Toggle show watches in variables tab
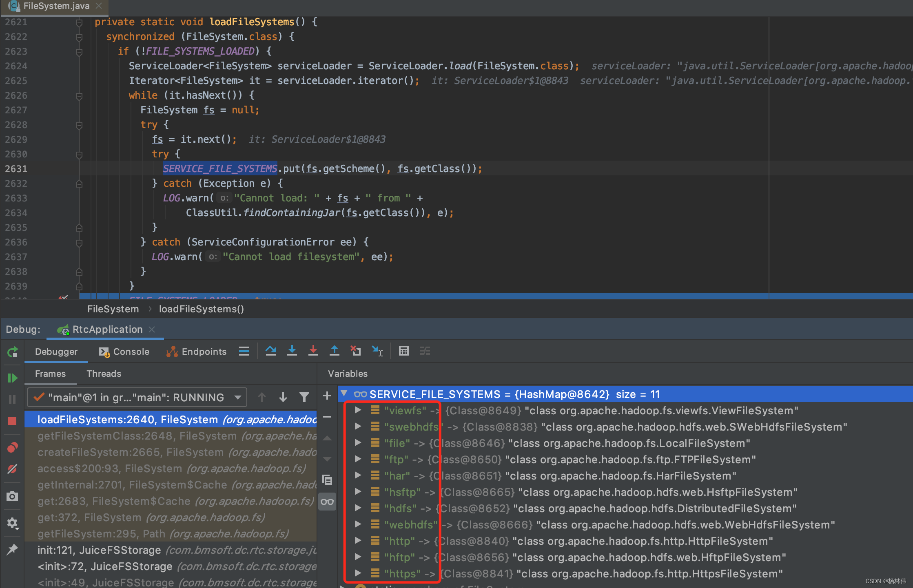The image size is (913, 588). 327,502
